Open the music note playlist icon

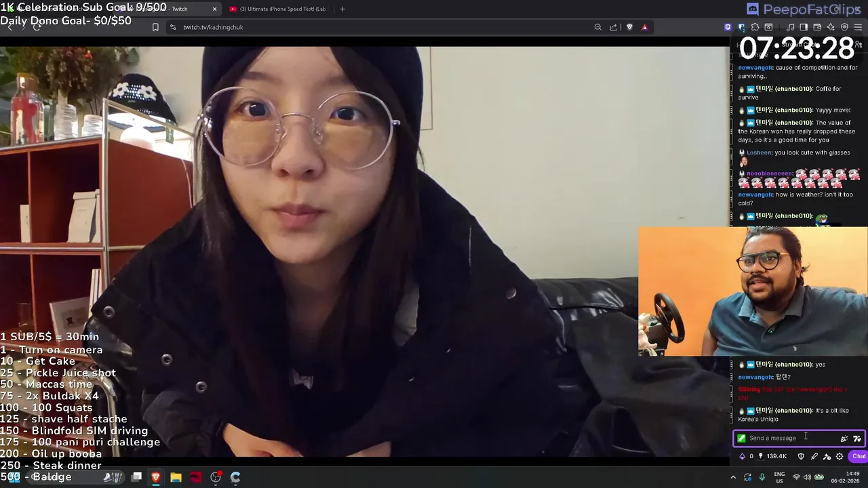(x=791, y=27)
